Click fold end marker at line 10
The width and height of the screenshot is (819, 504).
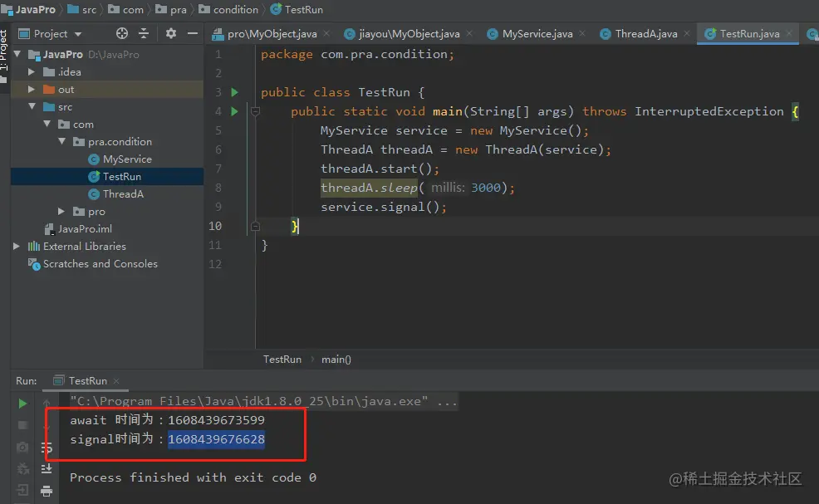[255, 226]
